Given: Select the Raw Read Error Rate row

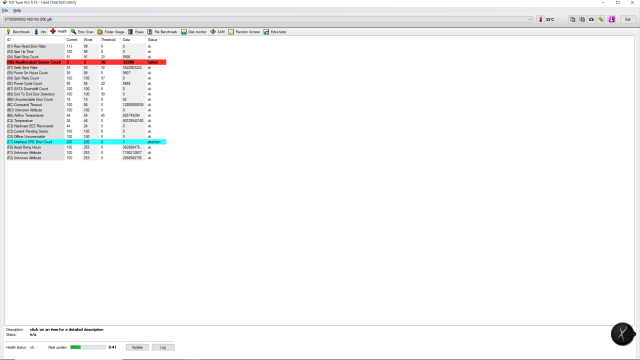Looking at the screenshot, I should coord(86,47).
